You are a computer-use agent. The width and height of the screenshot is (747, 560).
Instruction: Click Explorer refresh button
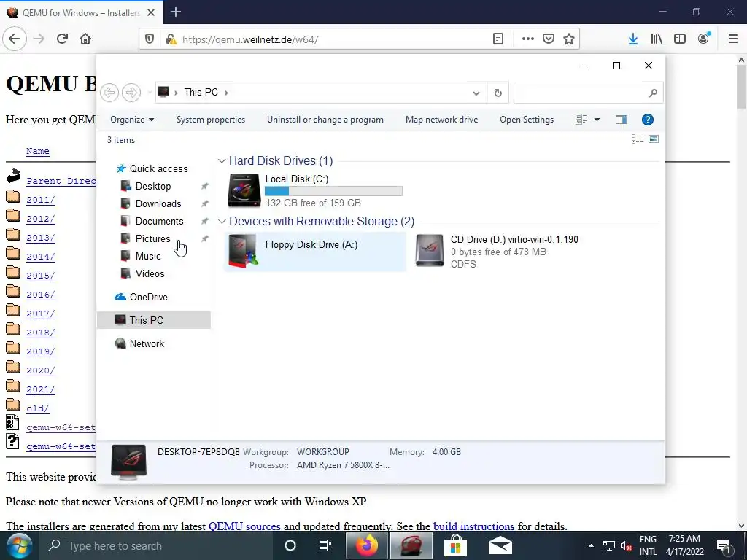click(498, 93)
